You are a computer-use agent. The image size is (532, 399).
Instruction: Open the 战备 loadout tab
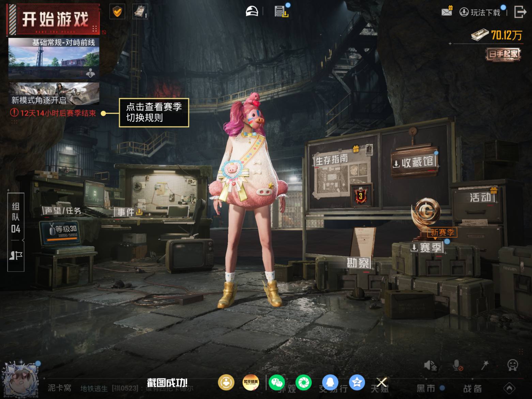click(x=472, y=388)
